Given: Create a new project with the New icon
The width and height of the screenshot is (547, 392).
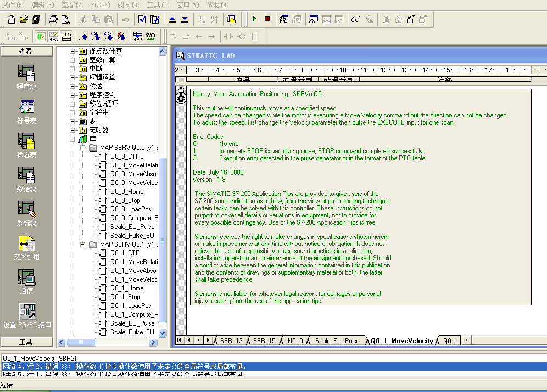Looking at the screenshot, I should tap(11, 20).
